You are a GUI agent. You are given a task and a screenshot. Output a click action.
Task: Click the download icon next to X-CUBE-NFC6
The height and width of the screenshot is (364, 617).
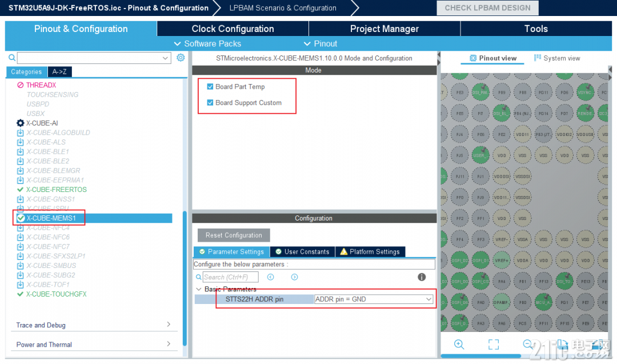tap(21, 237)
